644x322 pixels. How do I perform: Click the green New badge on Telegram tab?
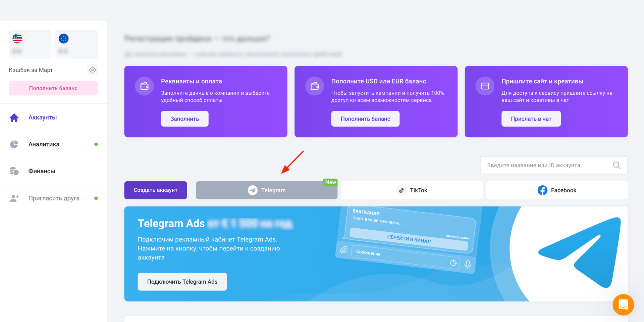330,182
